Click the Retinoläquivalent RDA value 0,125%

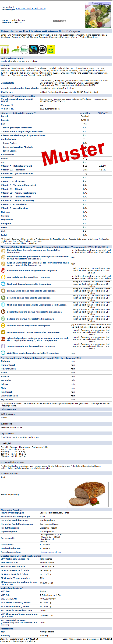coord(103,166)
